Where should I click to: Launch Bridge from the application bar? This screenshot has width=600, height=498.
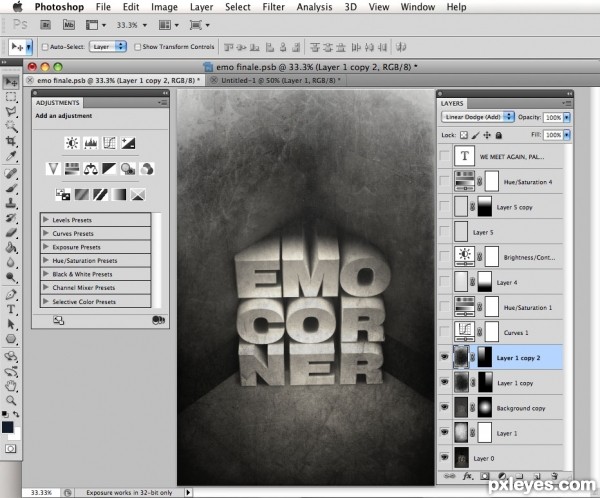tap(46, 25)
